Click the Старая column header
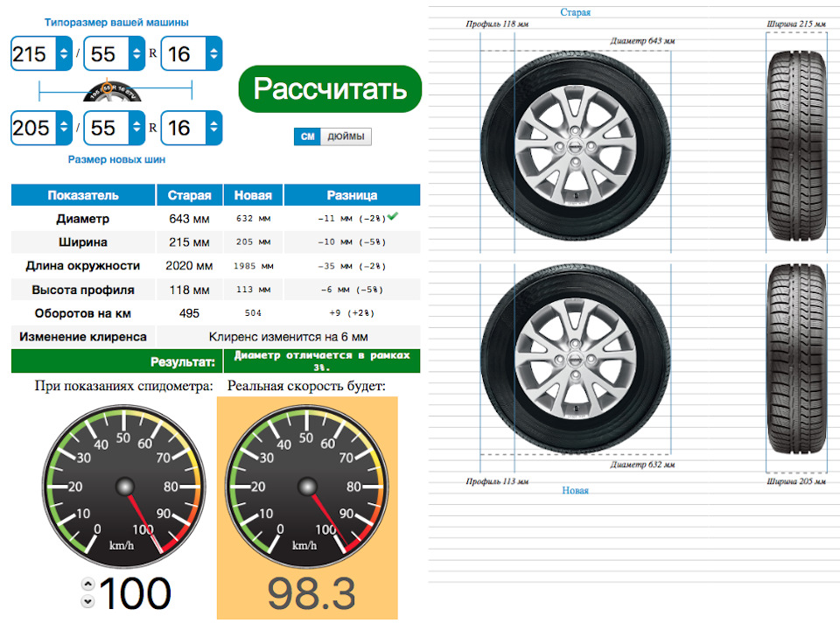This screenshot has height=623, width=840. pos(189,195)
